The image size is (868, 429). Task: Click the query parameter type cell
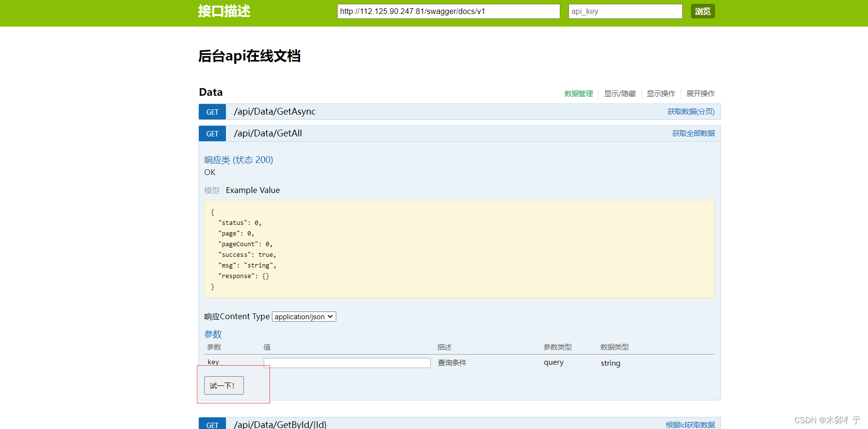554,363
